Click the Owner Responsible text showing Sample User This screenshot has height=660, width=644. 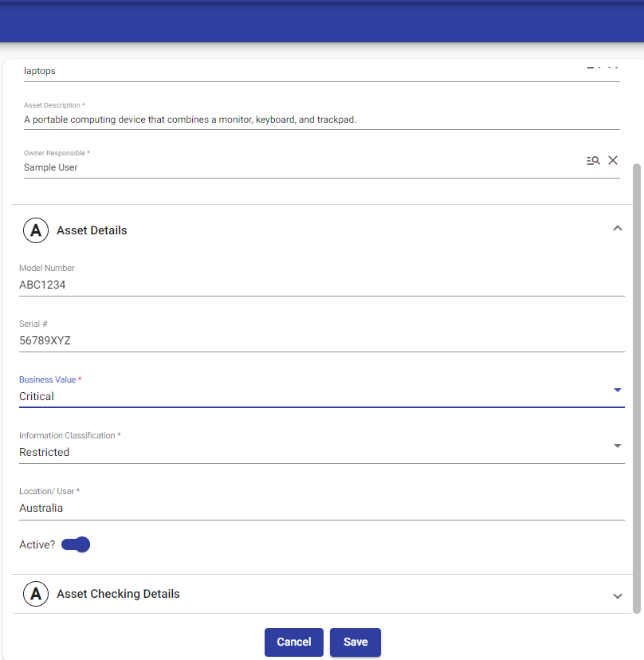tap(295, 167)
